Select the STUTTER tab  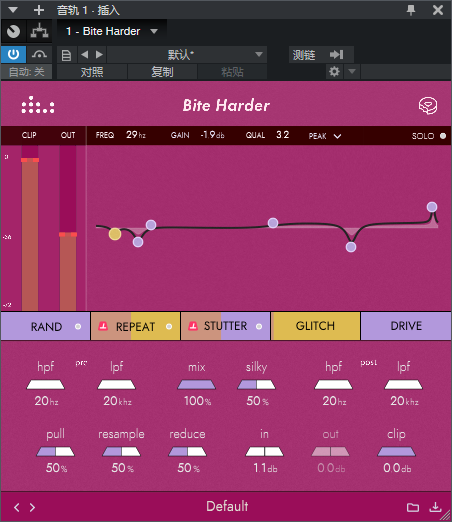click(225, 326)
